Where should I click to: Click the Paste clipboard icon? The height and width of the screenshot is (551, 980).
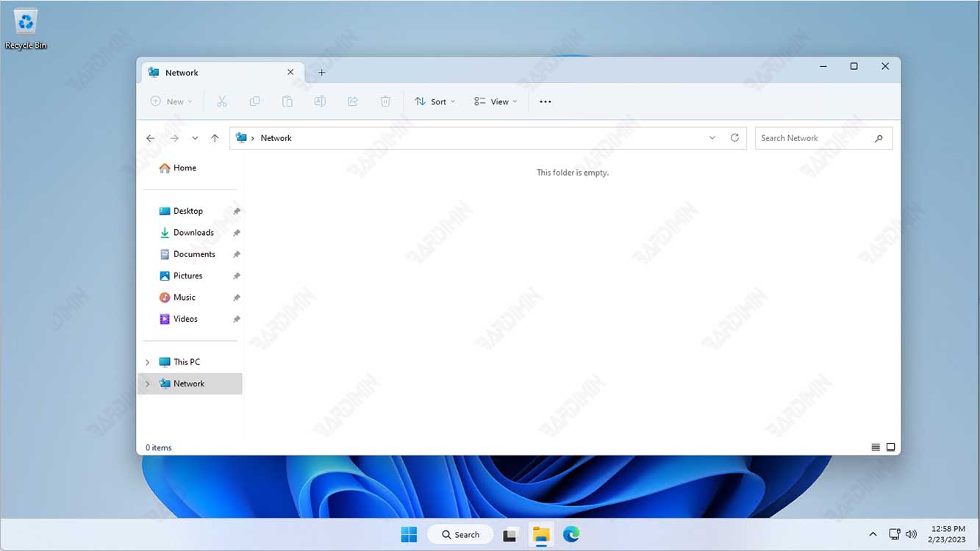[287, 101]
